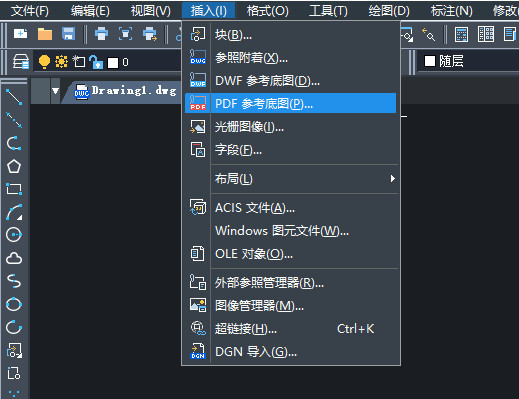Click the New drawing toolbar icon
Viewport: 519px width, 399px height.
[x=21, y=34]
